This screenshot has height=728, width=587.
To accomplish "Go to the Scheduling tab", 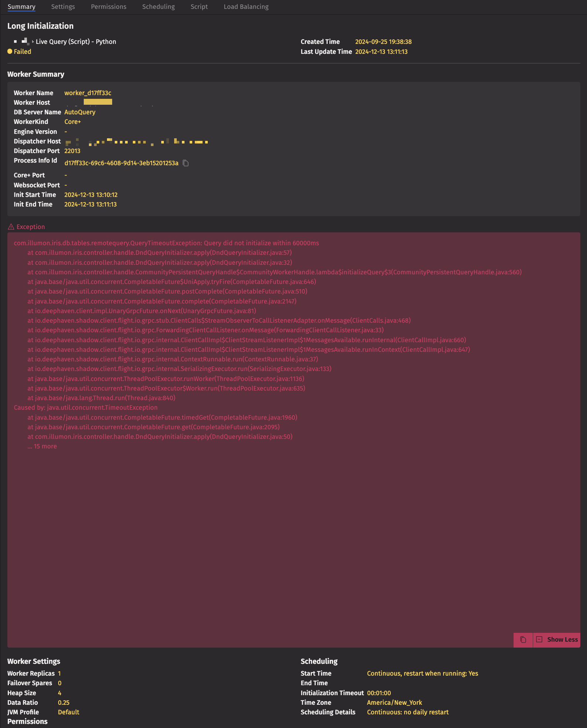I will click(158, 7).
